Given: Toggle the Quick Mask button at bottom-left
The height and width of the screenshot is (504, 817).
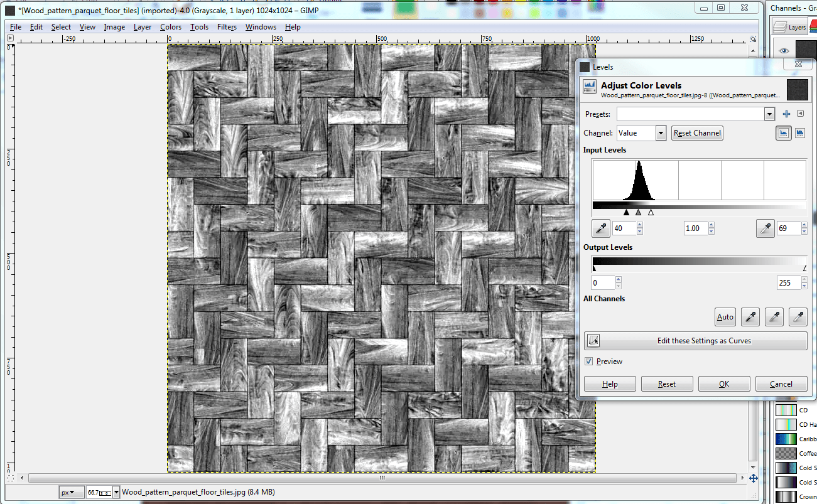Looking at the screenshot, I should point(9,478).
